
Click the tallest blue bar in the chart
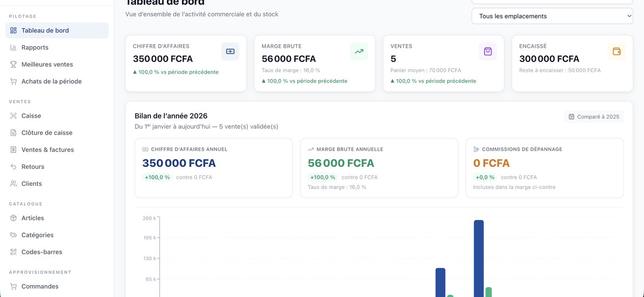(479, 258)
